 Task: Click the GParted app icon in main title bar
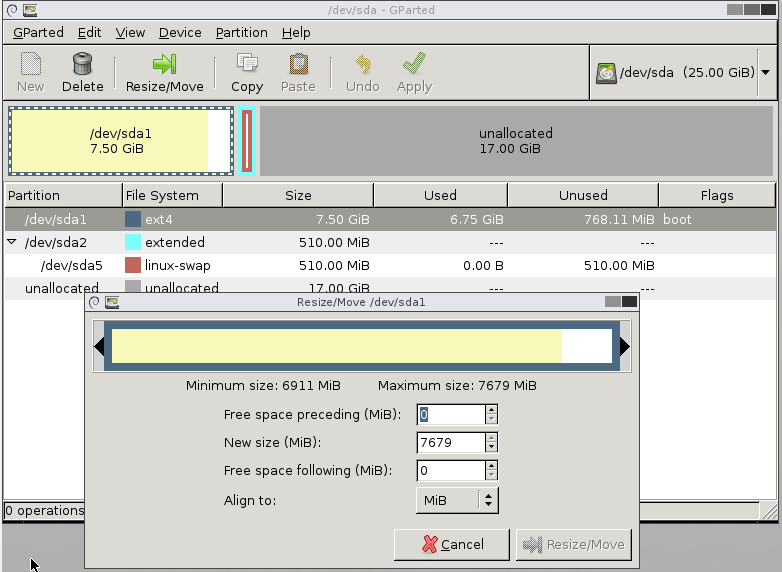pos(30,10)
